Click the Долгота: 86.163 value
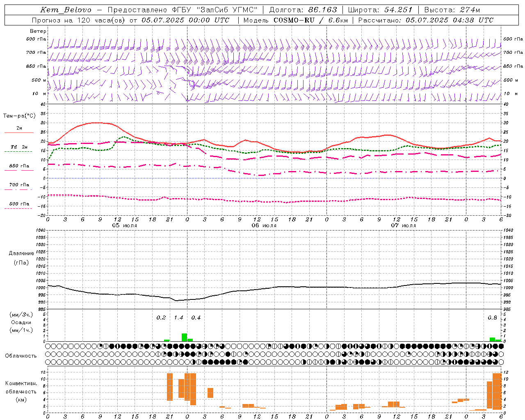This screenshot has width=525, height=420. [x=303, y=10]
